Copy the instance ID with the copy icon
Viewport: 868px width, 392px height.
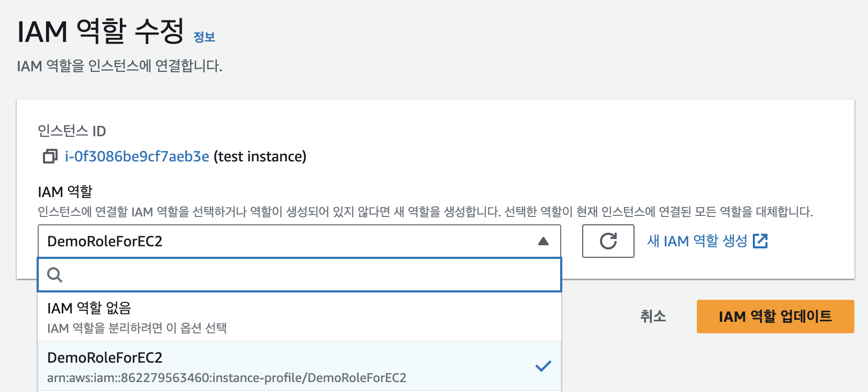tap(50, 156)
